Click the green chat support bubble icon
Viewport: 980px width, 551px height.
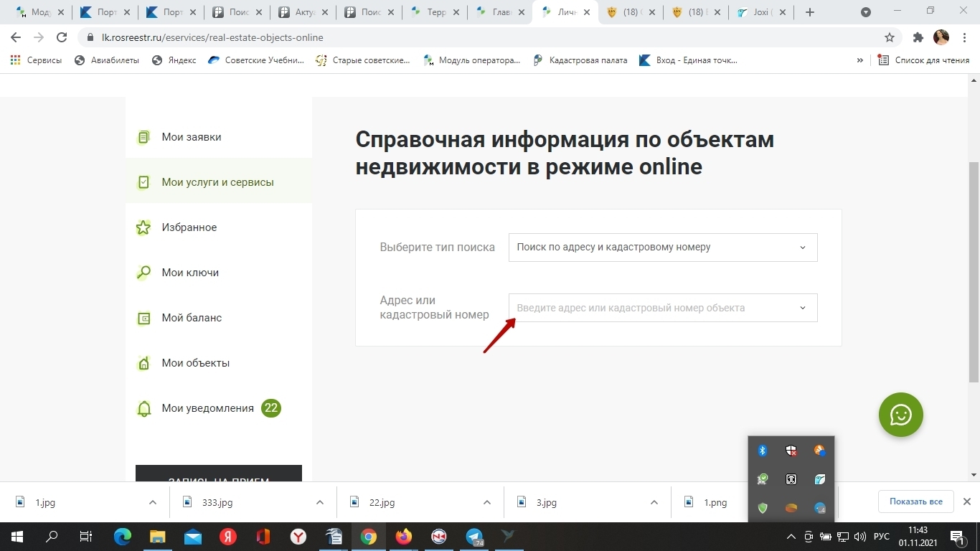(x=900, y=415)
